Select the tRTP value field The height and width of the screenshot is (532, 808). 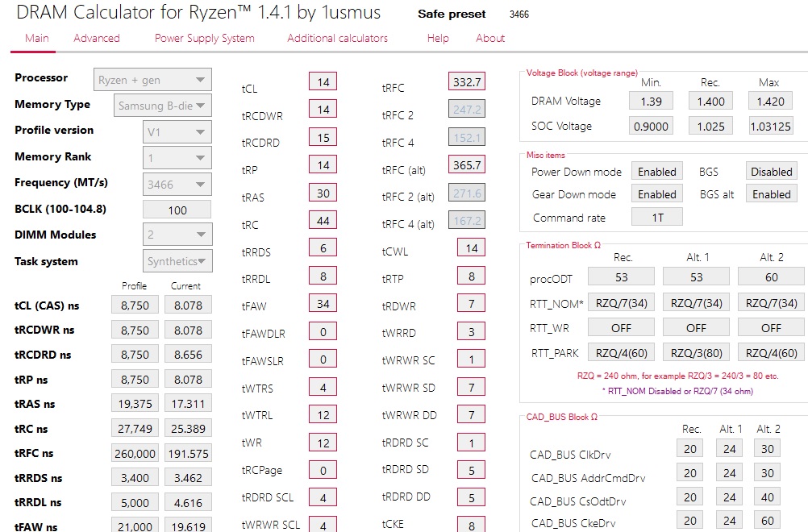tap(472, 276)
